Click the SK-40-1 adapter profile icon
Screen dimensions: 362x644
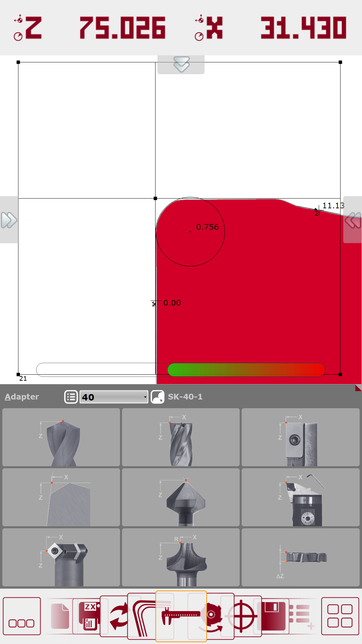[158, 397]
